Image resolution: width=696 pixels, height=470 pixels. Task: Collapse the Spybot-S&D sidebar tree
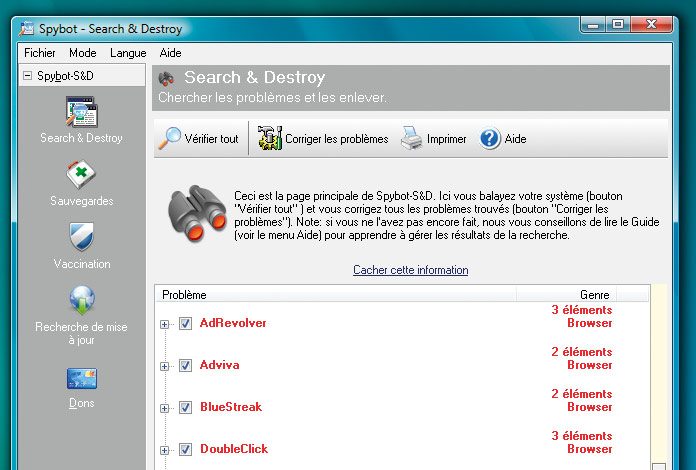(28, 75)
